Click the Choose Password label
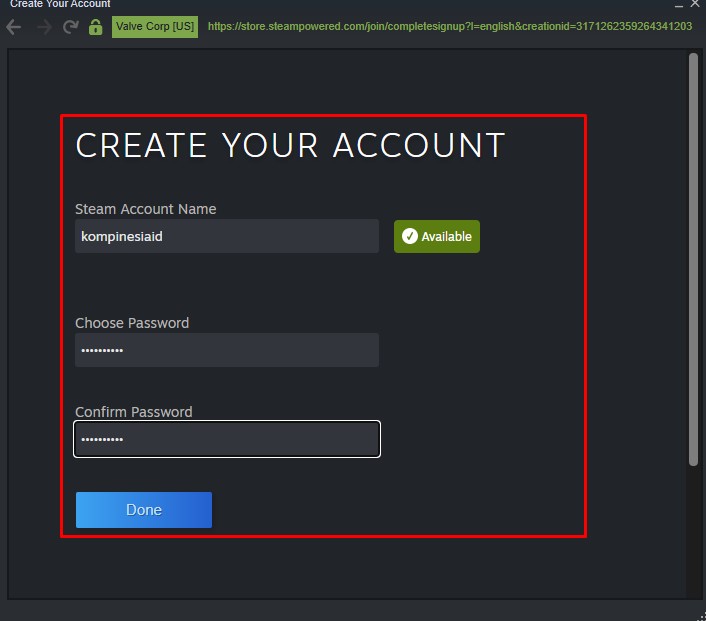Image resolution: width=706 pixels, height=621 pixels. tap(132, 323)
